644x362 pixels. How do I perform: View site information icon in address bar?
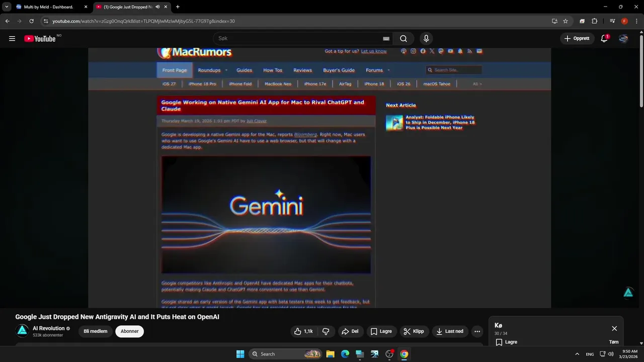click(x=46, y=21)
